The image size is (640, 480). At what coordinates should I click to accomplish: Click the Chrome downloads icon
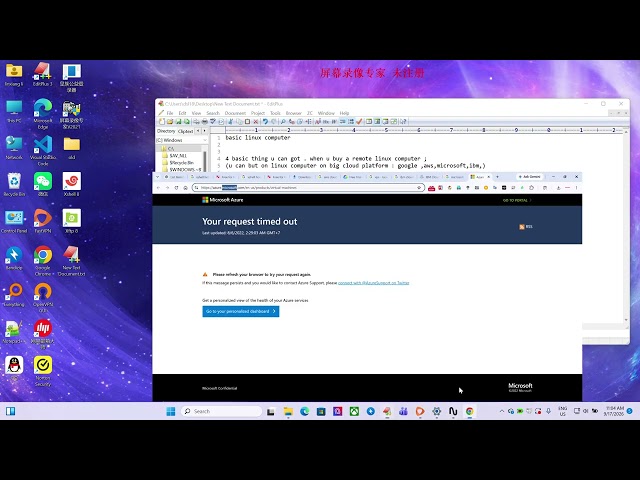[x=558, y=188]
